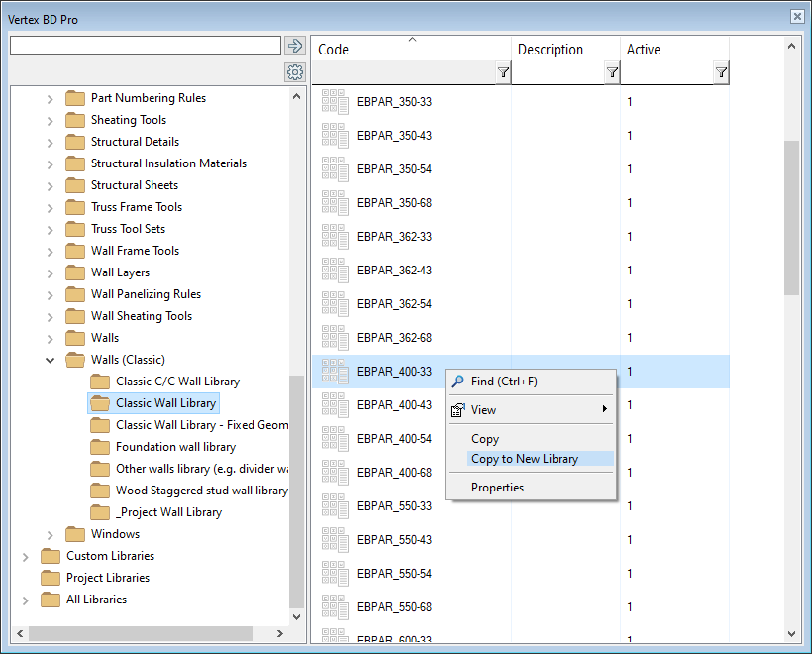
Task: Open Properties from the context menu
Action: (497, 488)
